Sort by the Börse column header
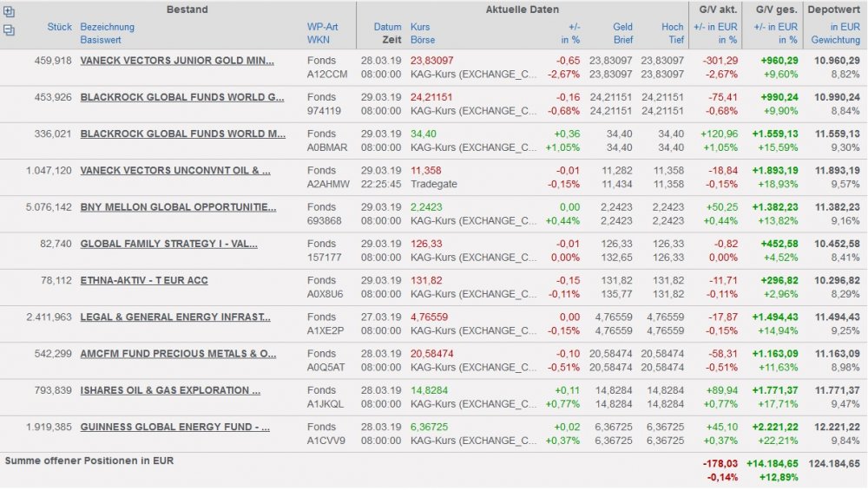This screenshot has width=868, height=490. (423, 40)
